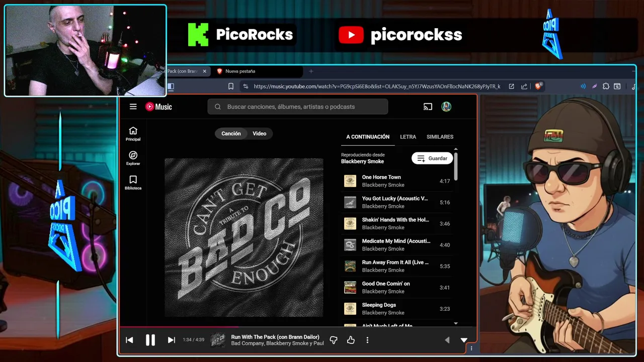644x362 pixels.
Task: Like the current song with thumbs up
Action: (351, 340)
